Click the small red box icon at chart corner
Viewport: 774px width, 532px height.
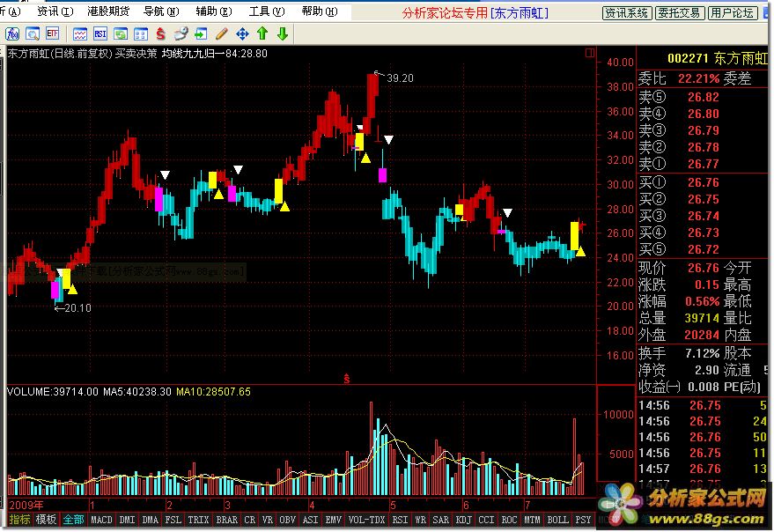coord(590,53)
